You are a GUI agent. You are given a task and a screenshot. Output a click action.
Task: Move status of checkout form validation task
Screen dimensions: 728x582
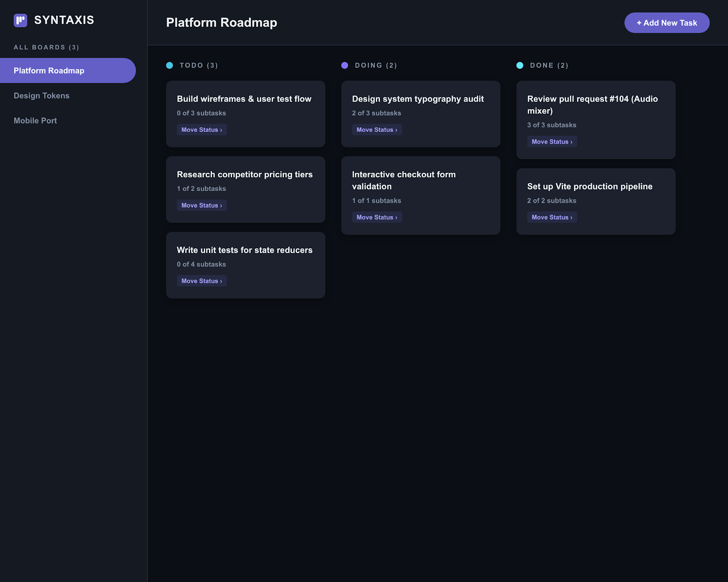click(x=377, y=217)
